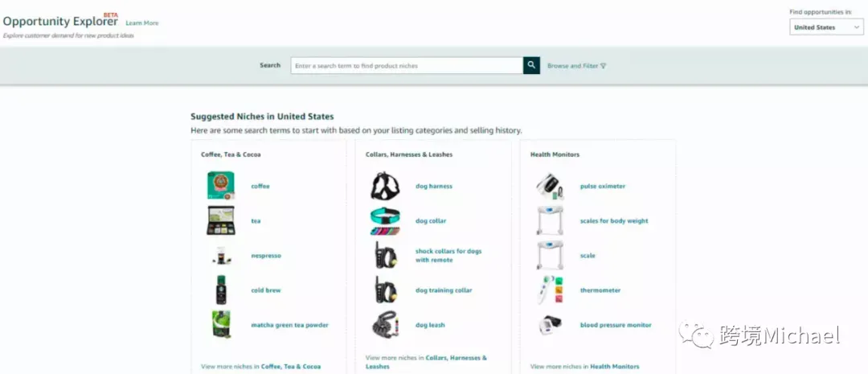This screenshot has height=374, width=868.
Task: Focus the niche search term field
Action: click(407, 65)
